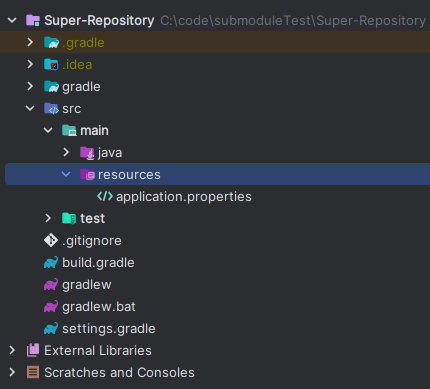Click the java sources folder icon
430x389 pixels.
pyautogui.click(x=87, y=153)
